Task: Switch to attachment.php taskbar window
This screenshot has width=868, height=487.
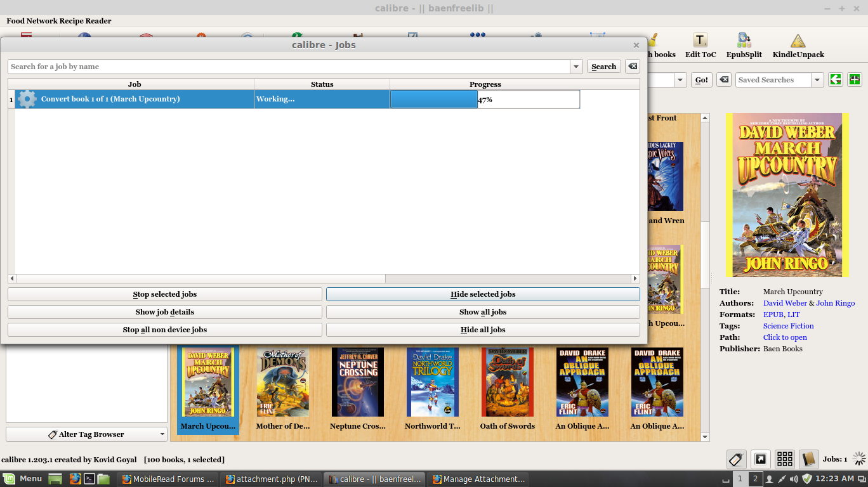Action: pos(271,479)
